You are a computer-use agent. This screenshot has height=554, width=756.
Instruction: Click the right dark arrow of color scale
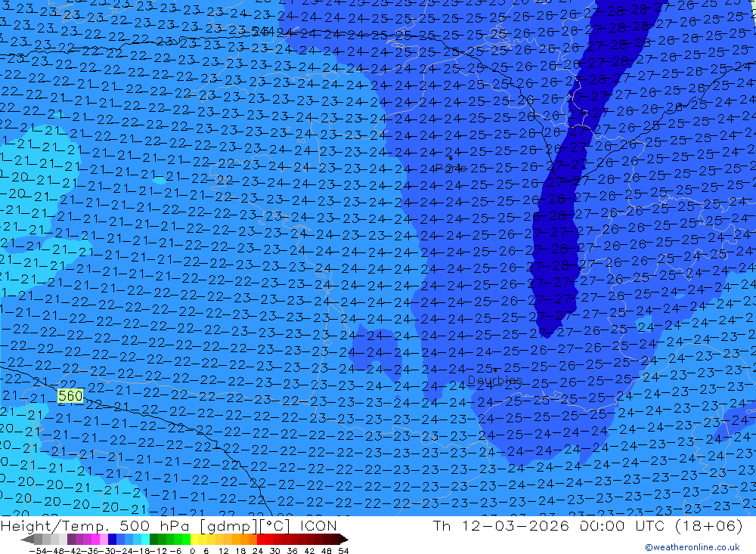(x=344, y=540)
